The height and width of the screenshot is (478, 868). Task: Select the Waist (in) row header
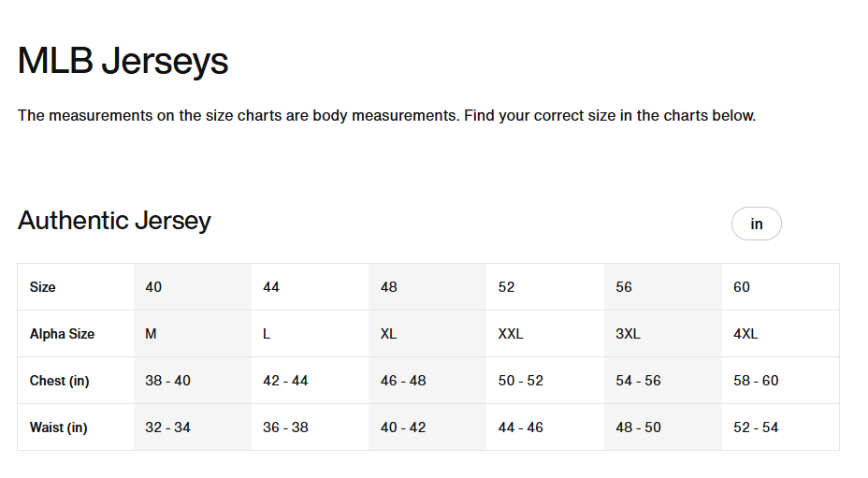coord(58,427)
